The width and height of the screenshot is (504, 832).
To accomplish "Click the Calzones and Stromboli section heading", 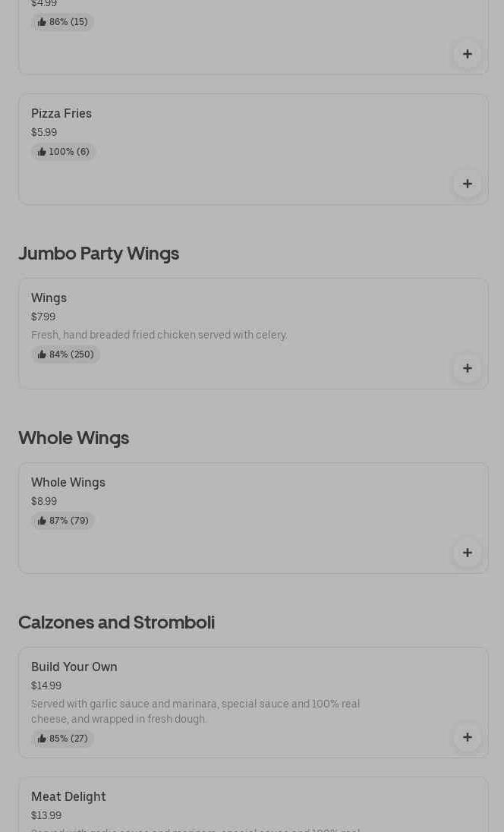I will click(x=116, y=622).
